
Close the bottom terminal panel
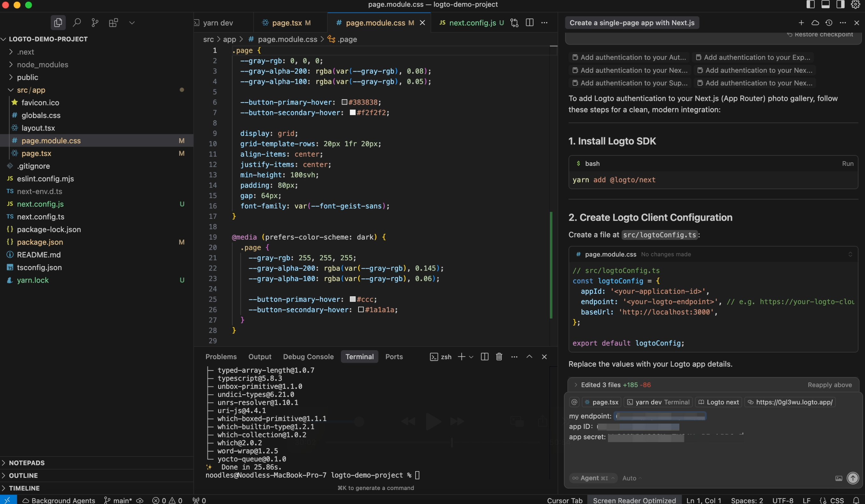[x=544, y=357]
